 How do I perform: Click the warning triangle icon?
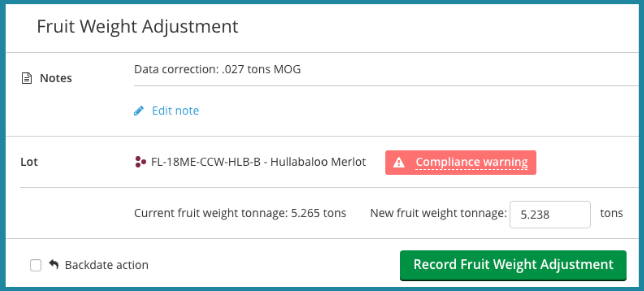[x=399, y=162]
